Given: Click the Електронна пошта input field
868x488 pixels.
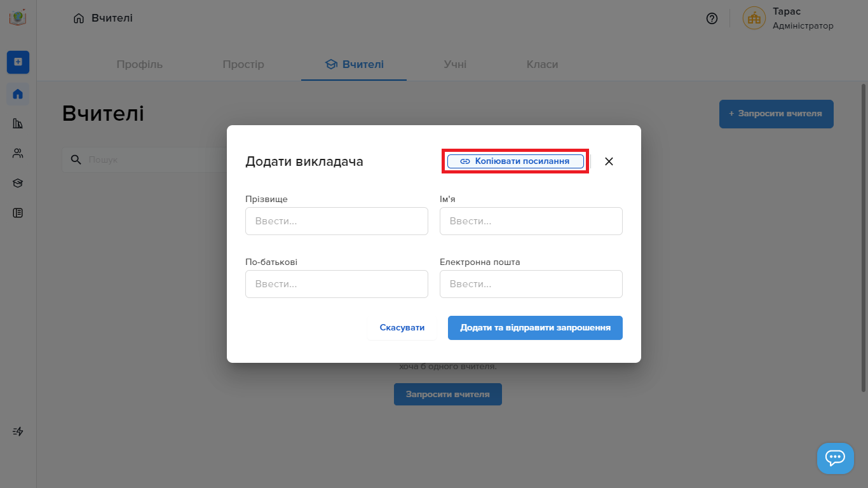Looking at the screenshot, I should pyautogui.click(x=531, y=284).
